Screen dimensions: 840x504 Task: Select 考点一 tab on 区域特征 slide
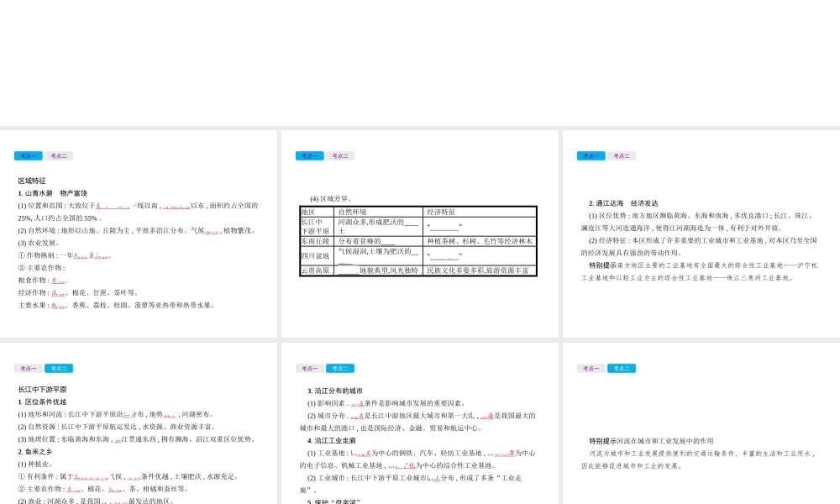point(28,156)
